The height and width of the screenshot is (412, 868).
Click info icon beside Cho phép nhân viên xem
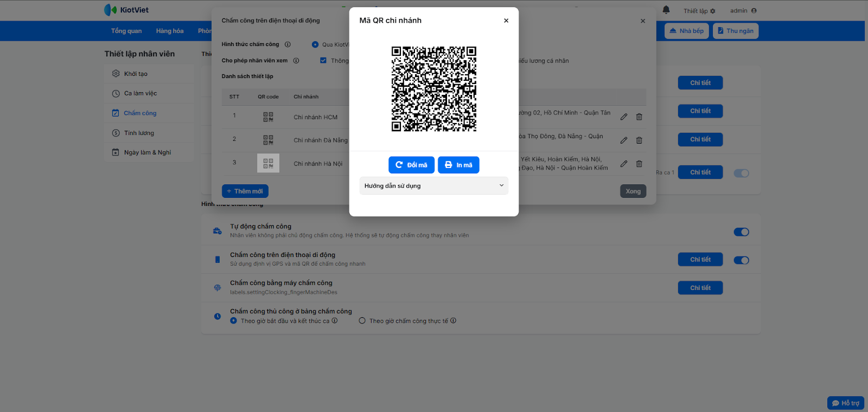[296, 61]
